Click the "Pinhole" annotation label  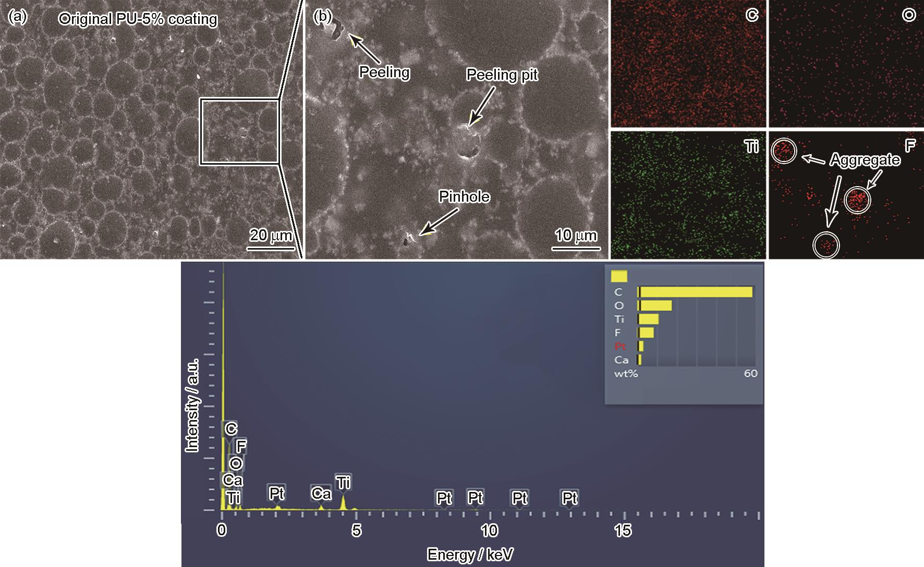pos(464,196)
